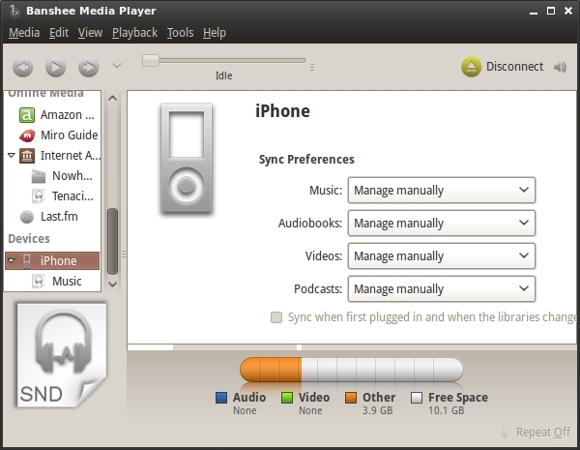Open the next-track options dropdown arrow
The image size is (580, 450).
click(117, 66)
